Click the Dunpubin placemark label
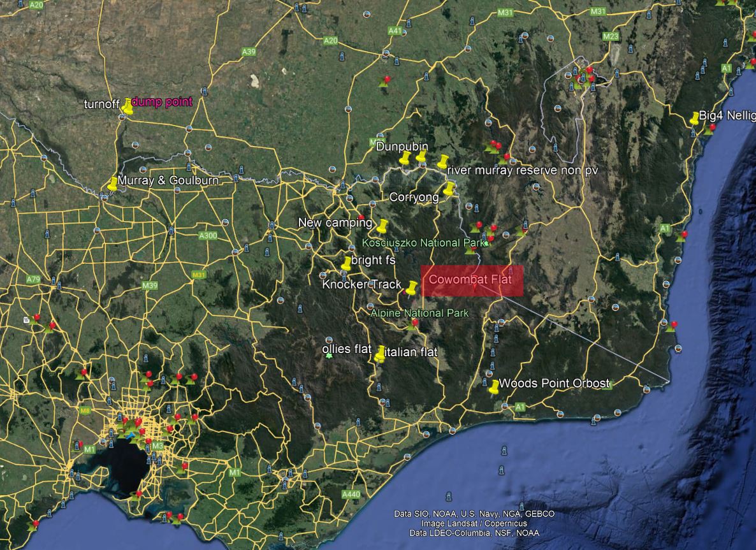The width and height of the screenshot is (756, 550). (x=402, y=147)
